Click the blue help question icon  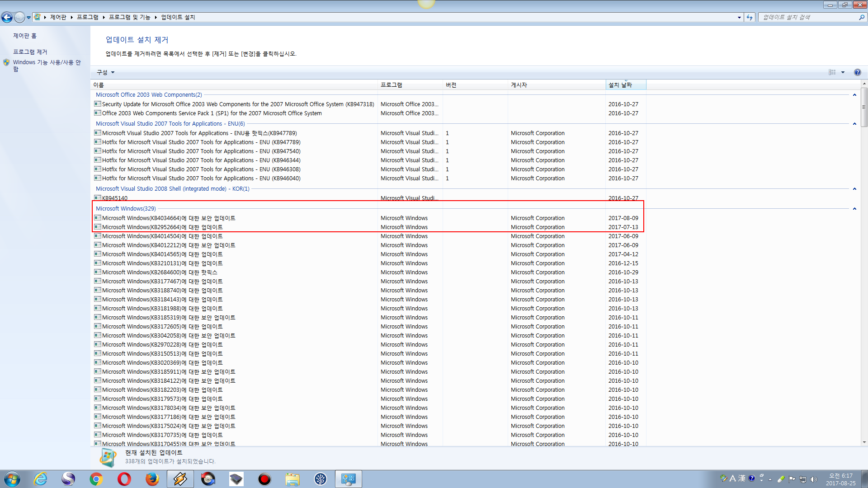click(x=857, y=72)
